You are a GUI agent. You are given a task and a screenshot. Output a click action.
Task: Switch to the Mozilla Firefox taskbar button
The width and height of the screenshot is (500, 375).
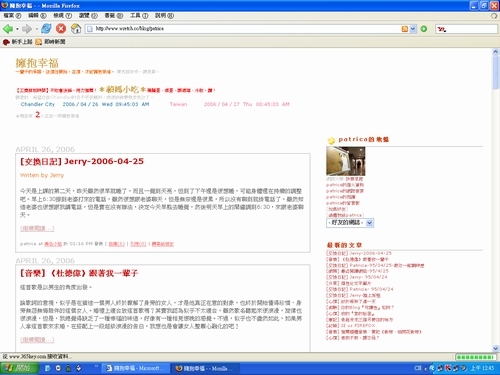coord(206,368)
